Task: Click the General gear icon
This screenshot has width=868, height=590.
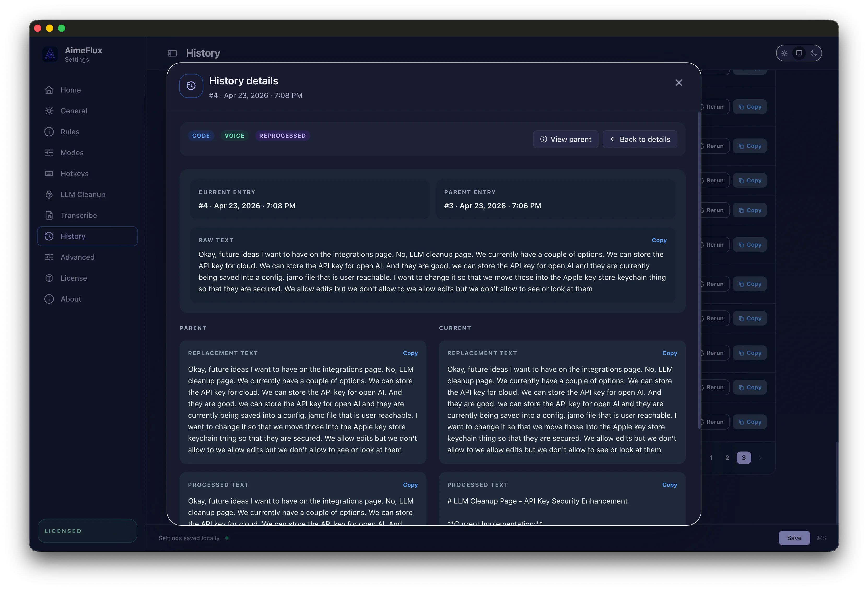Action: click(49, 111)
